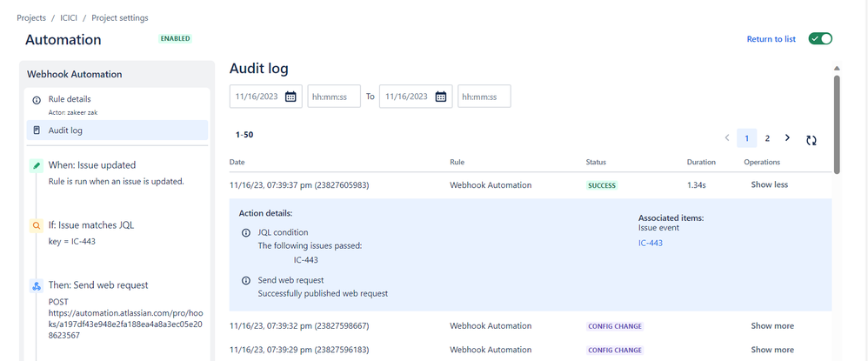Expand the 07:39:32 pm entry Show more
Viewport: 868px width, 361px height.
(772, 326)
